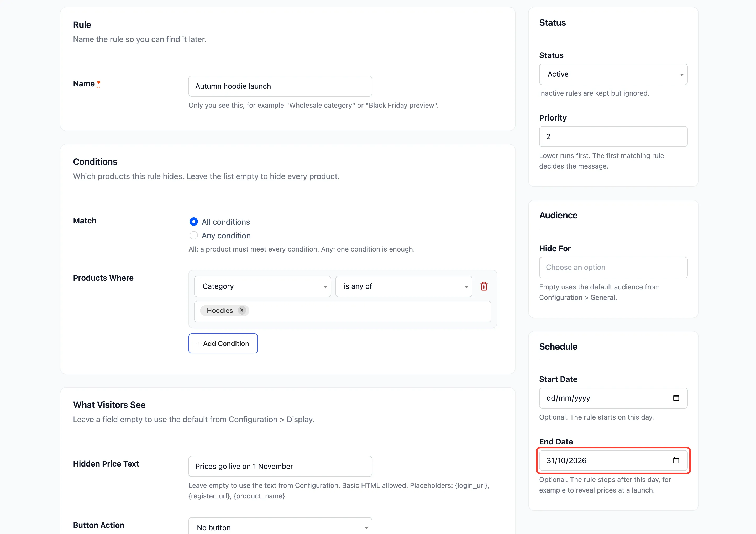Click the 'Inactive rules are kept but ignored' hint
The height and width of the screenshot is (534, 756).
point(594,93)
